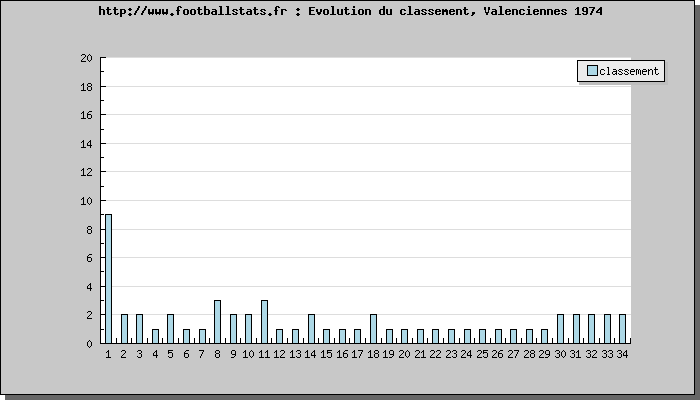
Task: Click y-axis value 18
Action: click(86, 87)
